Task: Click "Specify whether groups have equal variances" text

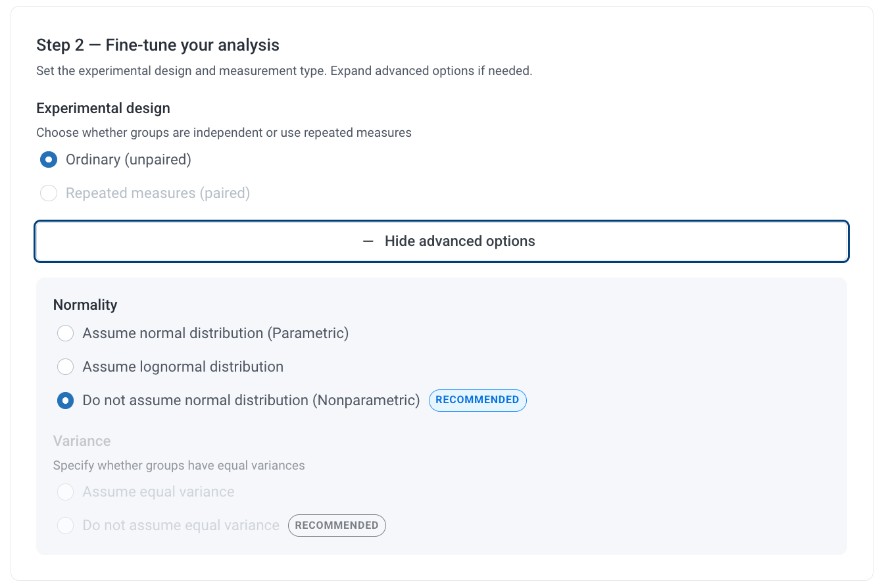Action: [179, 466]
